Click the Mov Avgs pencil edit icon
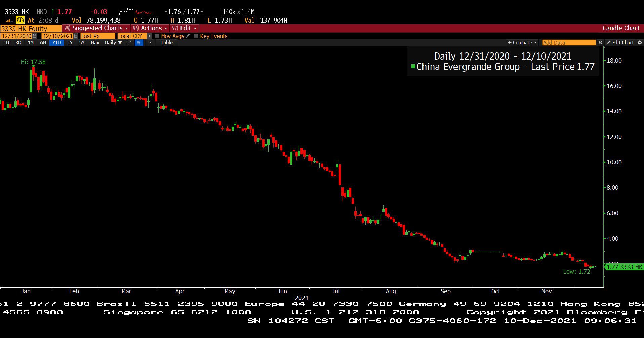The height and width of the screenshot is (338, 644). pos(188,36)
